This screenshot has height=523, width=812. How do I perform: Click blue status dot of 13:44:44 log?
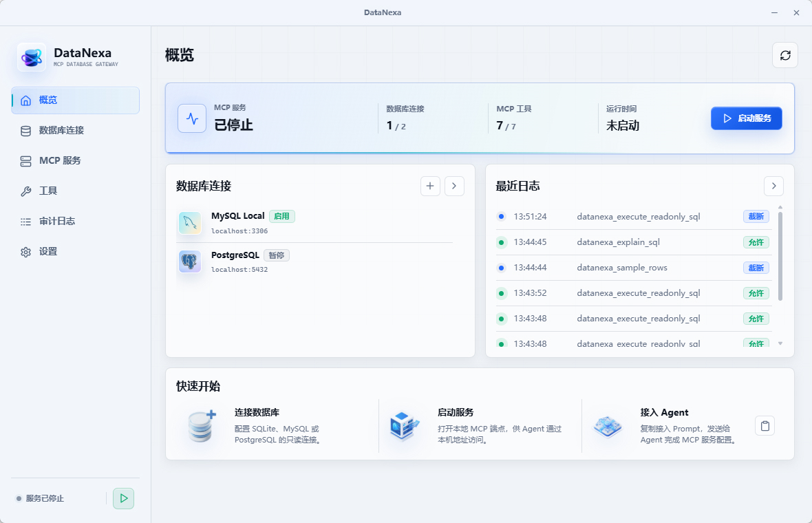pos(501,268)
